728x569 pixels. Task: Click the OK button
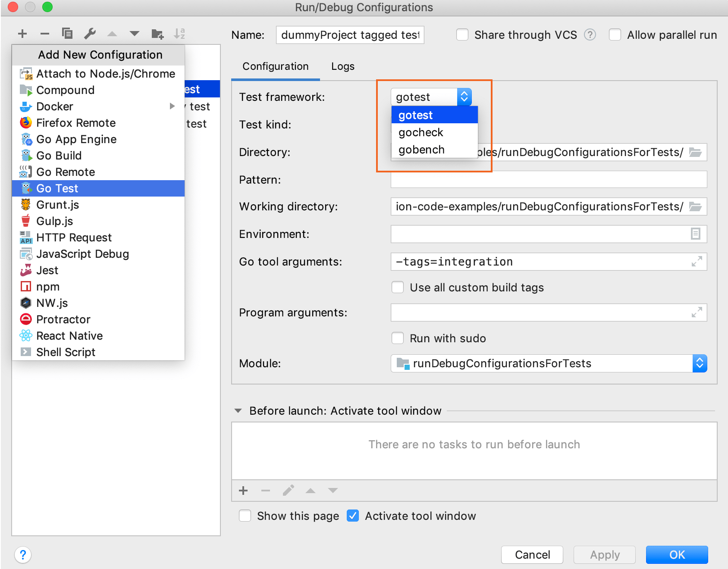pyautogui.click(x=677, y=555)
